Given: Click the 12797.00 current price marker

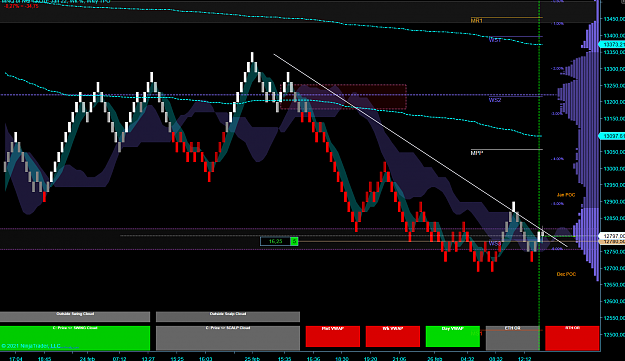Looking at the screenshot, I should (x=612, y=236).
